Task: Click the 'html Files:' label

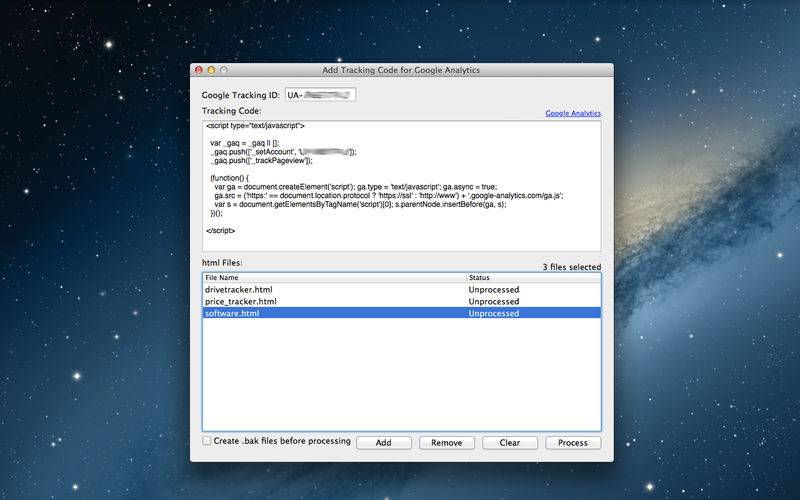Action: tap(222, 263)
